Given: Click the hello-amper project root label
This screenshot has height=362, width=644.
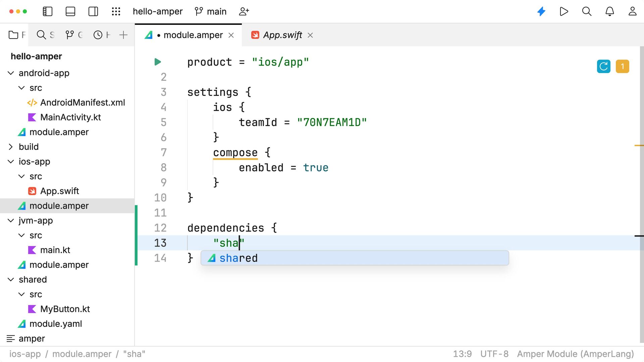Looking at the screenshot, I should [36, 56].
